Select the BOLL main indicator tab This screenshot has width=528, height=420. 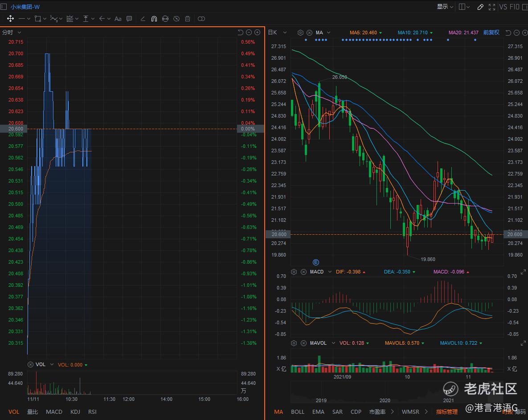point(298,412)
